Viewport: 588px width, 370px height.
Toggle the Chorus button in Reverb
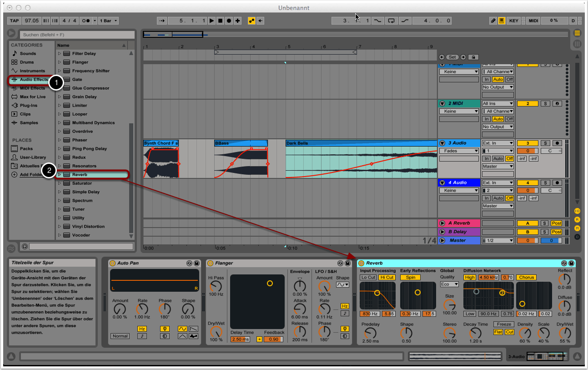[526, 277]
